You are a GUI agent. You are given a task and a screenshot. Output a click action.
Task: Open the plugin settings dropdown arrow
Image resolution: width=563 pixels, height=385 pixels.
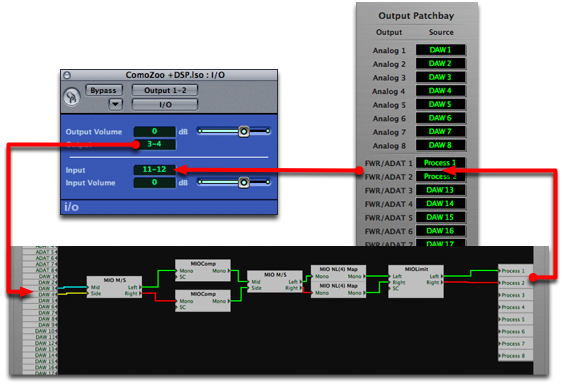point(115,105)
